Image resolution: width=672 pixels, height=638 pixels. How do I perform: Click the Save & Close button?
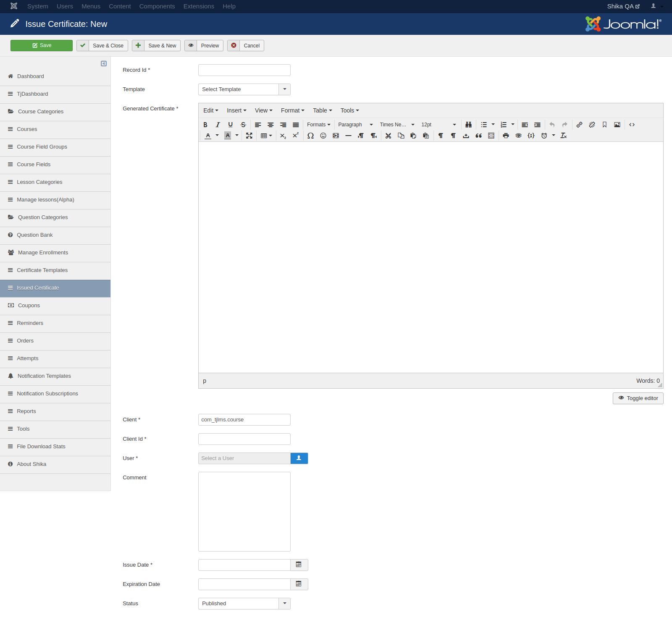click(102, 46)
